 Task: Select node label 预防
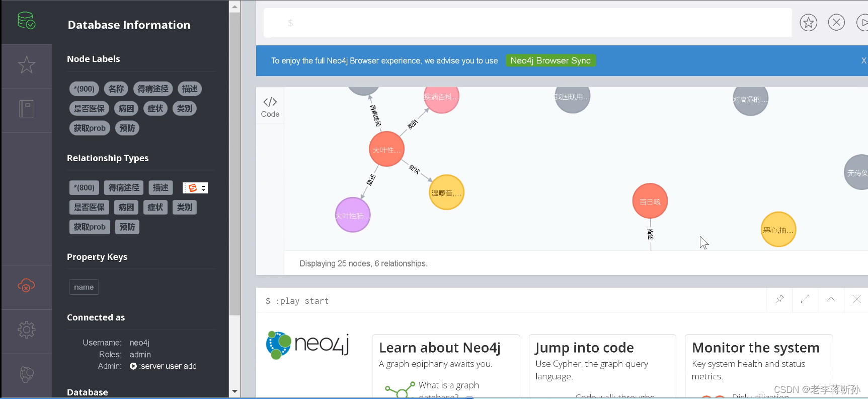127,128
